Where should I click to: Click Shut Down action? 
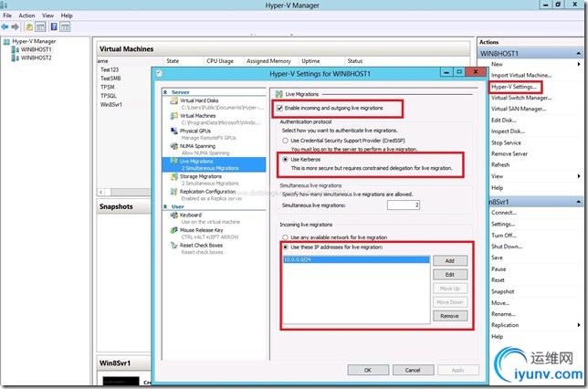507,247
